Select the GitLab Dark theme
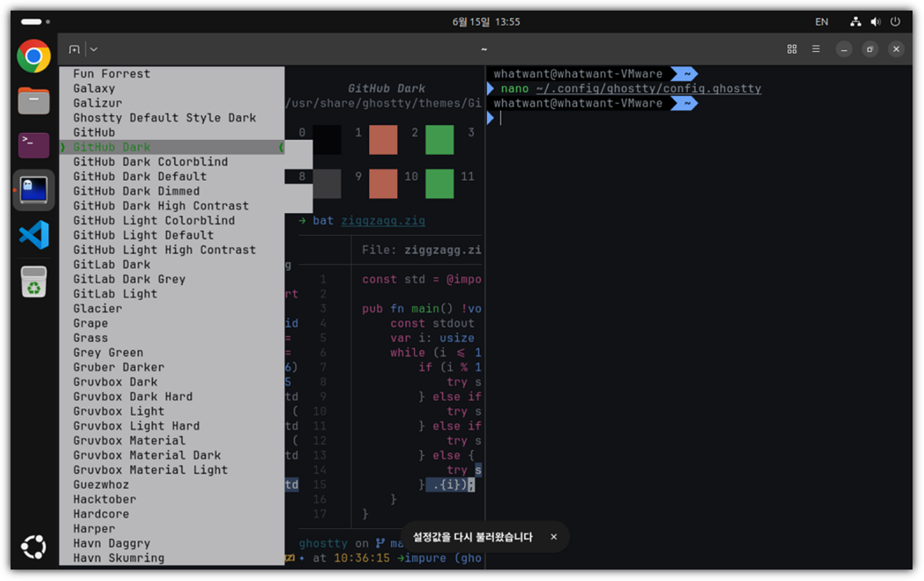 click(x=172, y=264)
